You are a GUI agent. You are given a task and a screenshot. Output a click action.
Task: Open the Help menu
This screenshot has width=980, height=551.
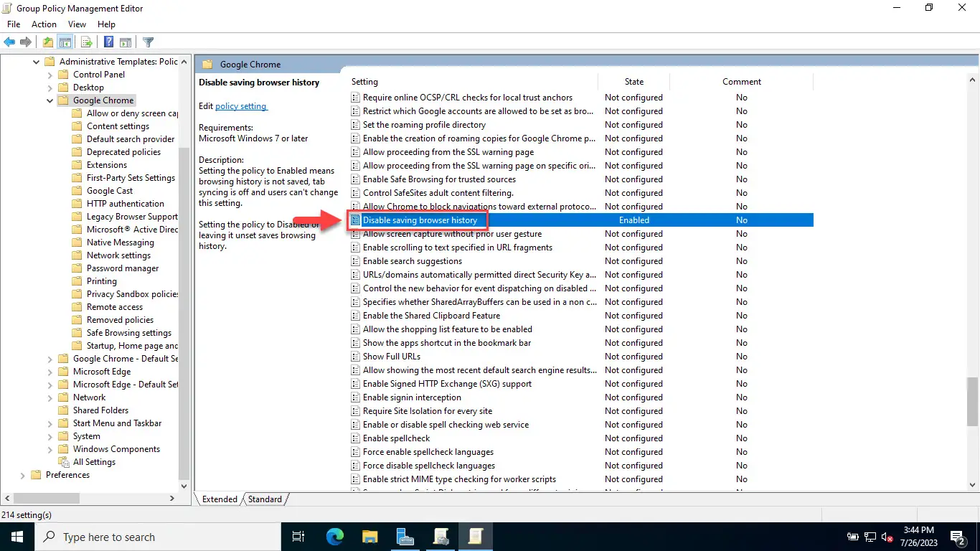[x=106, y=24]
